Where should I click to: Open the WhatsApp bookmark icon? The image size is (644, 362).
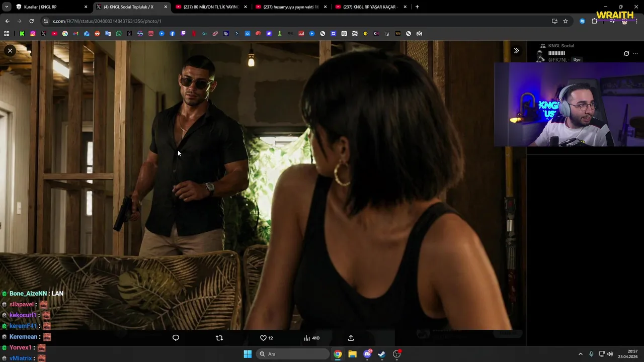click(119, 34)
